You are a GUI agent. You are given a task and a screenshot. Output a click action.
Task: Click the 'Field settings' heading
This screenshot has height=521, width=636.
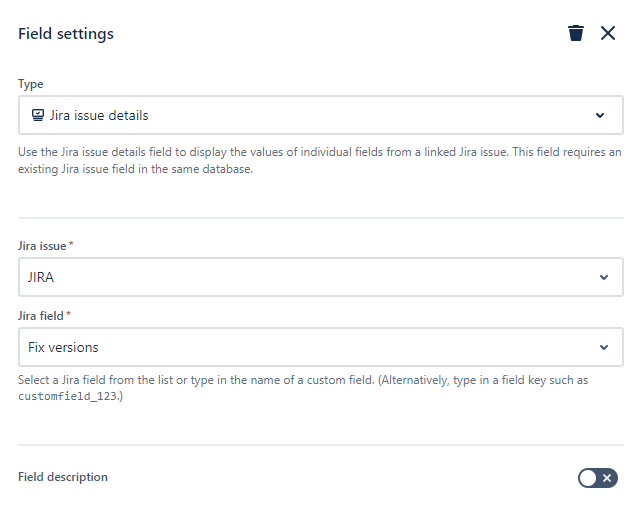tap(66, 34)
